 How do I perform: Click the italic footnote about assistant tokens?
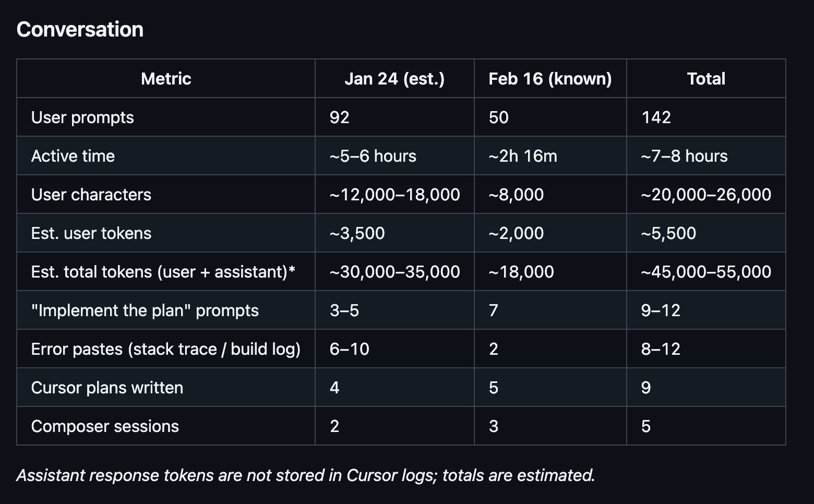coord(306,475)
